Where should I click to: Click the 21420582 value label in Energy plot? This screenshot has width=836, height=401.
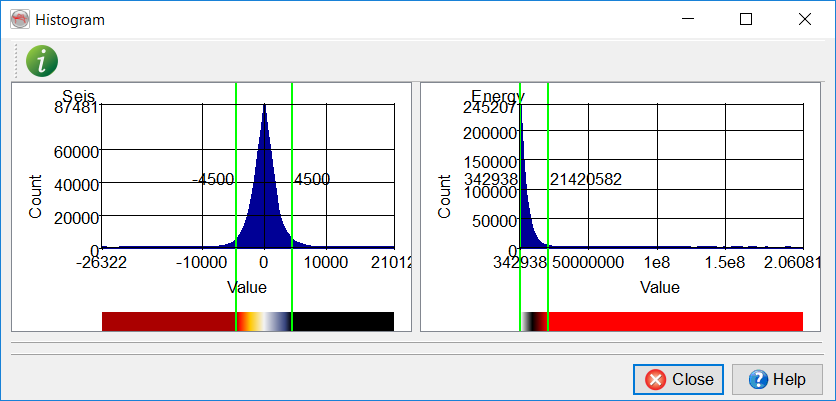586,180
